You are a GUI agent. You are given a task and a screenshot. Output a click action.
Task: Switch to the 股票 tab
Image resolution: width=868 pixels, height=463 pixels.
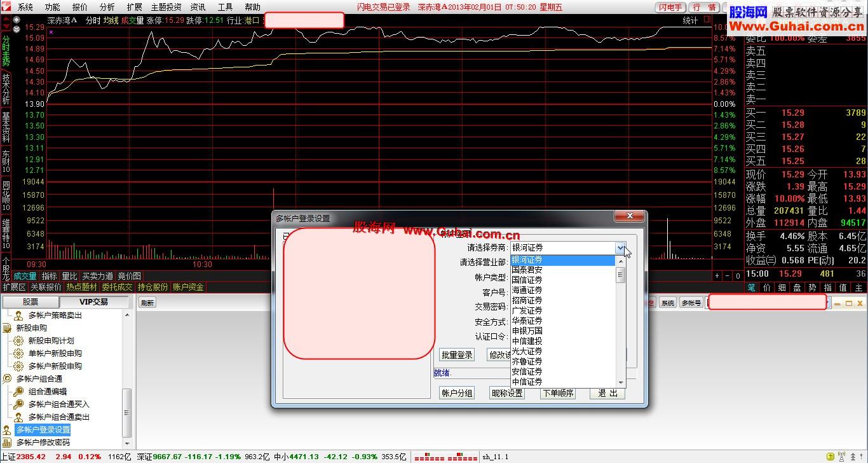click(x=31, y=302)
